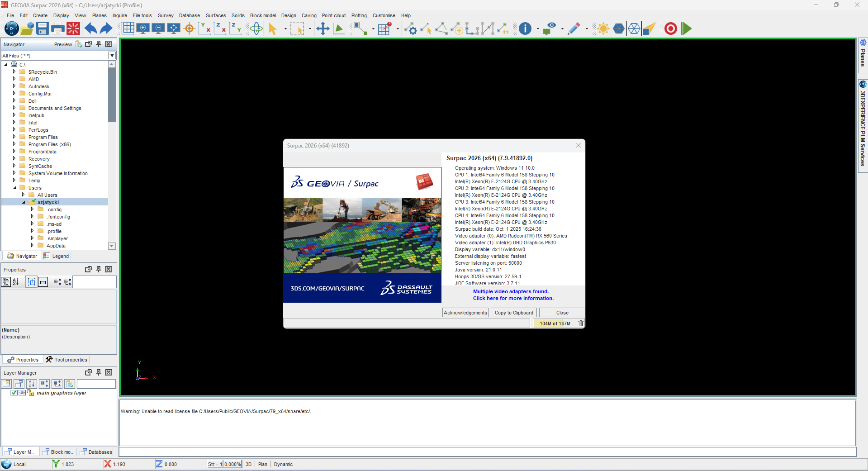Click the 'Click here for more information' link
This screenshot has width=868, height=471.
click(x=513, y=298)
